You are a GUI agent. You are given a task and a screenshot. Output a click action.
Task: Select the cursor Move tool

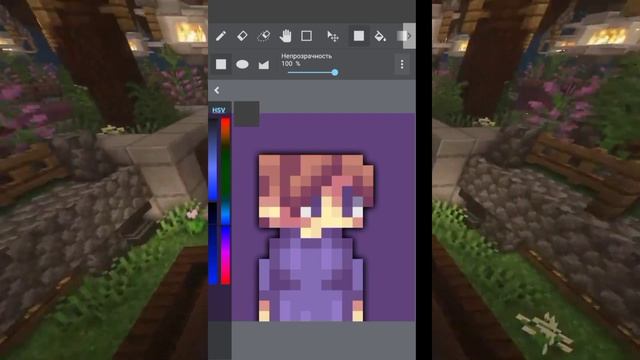pyautogui.click(x=333, y=36)
